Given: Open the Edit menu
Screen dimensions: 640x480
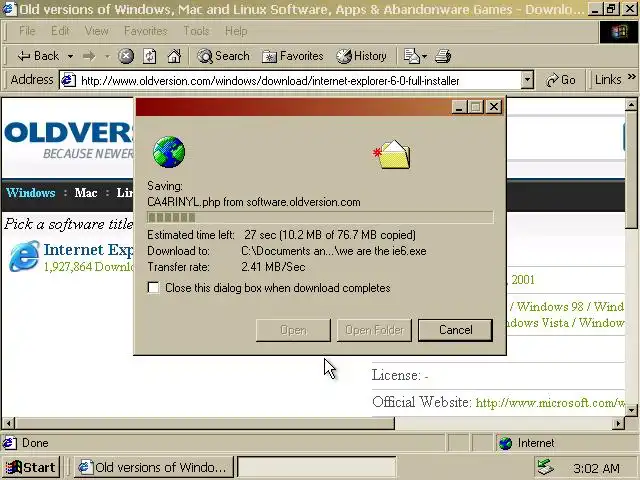Looking at the screenshot, I should 60,31.
